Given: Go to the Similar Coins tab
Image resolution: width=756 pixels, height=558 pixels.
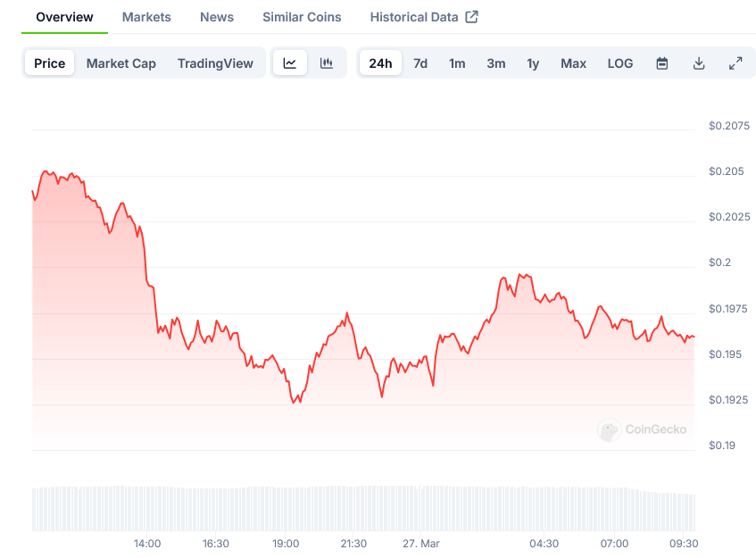Looking at the screenshot, I should 302,17.
